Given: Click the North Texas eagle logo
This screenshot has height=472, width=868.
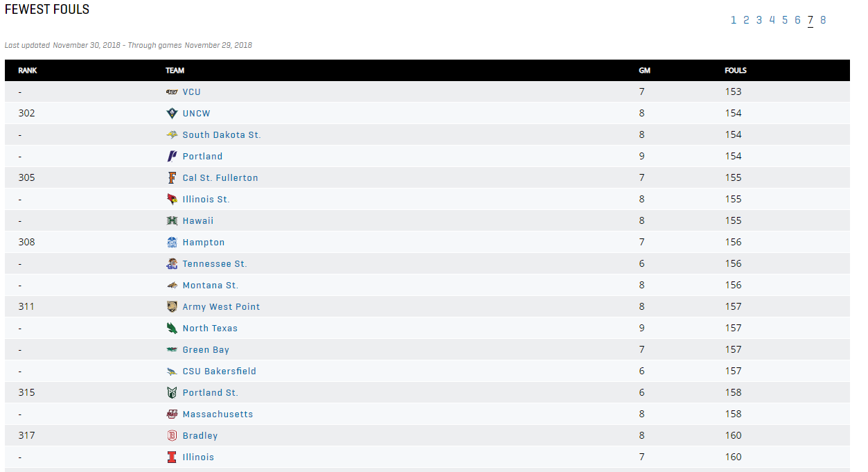Looking at the screenshot, I should (172, 328).
